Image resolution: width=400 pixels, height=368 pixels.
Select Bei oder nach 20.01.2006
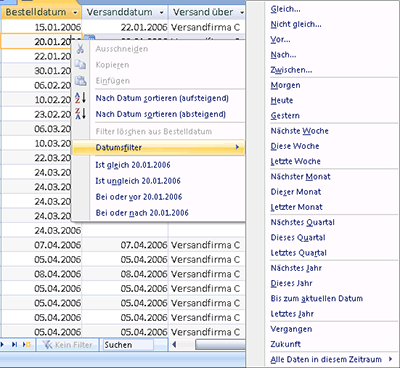[x=142, y=213]
